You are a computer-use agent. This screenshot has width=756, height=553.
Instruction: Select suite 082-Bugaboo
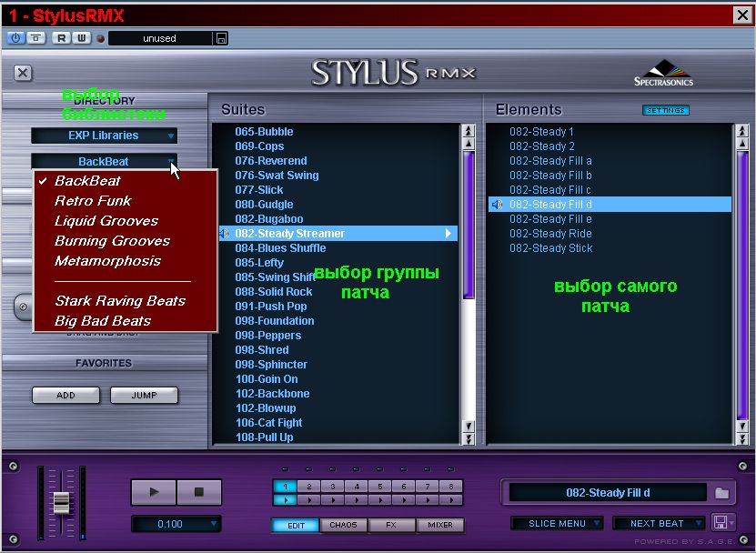(269, 219)
